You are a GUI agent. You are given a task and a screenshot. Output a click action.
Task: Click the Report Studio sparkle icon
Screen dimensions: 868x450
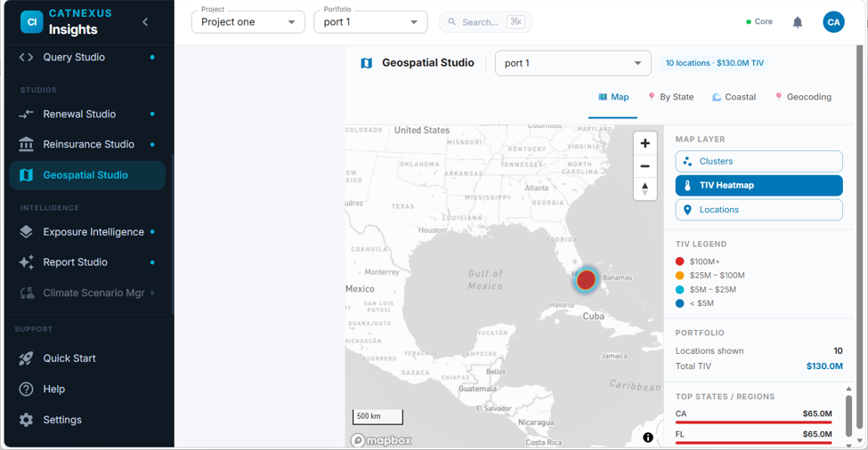(26, 262)
